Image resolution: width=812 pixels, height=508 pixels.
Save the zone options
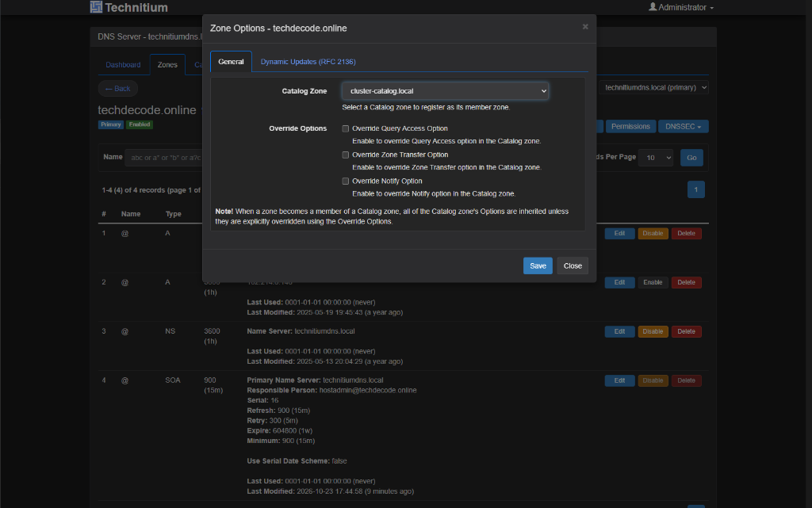(538, 266)
